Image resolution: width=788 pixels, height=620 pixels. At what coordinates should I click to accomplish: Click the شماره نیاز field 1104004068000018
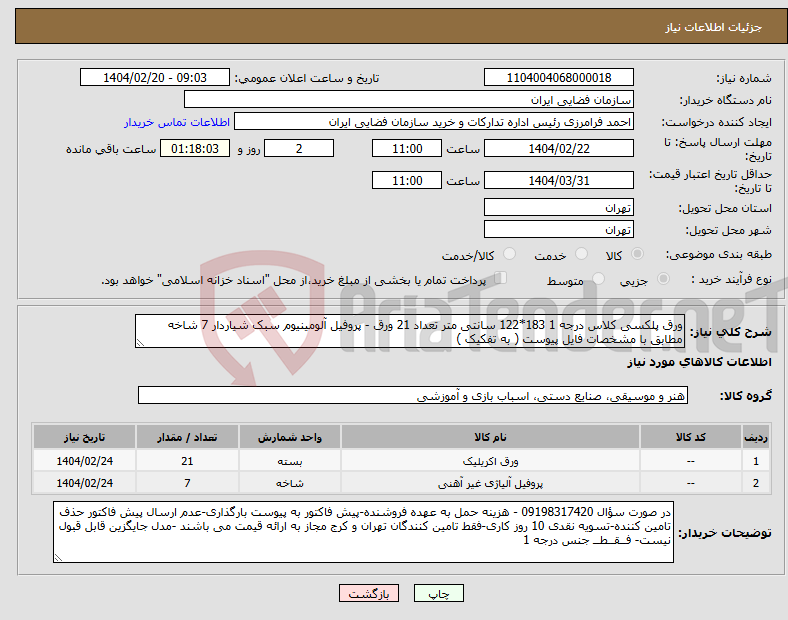558,78
